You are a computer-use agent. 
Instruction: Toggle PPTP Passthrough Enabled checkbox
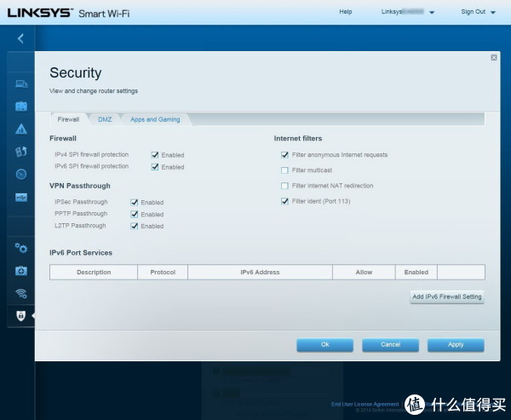point(135,214)
